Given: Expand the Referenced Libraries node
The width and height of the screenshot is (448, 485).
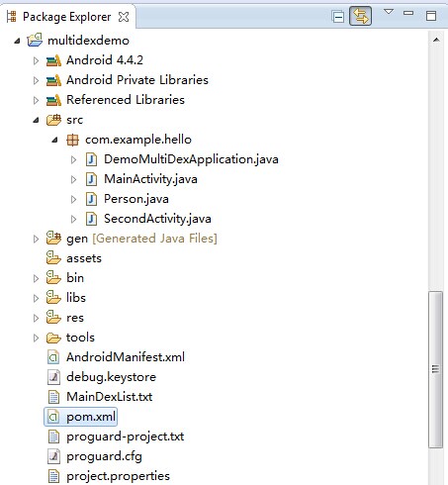Looking at the screenshot, I should 36,100.
